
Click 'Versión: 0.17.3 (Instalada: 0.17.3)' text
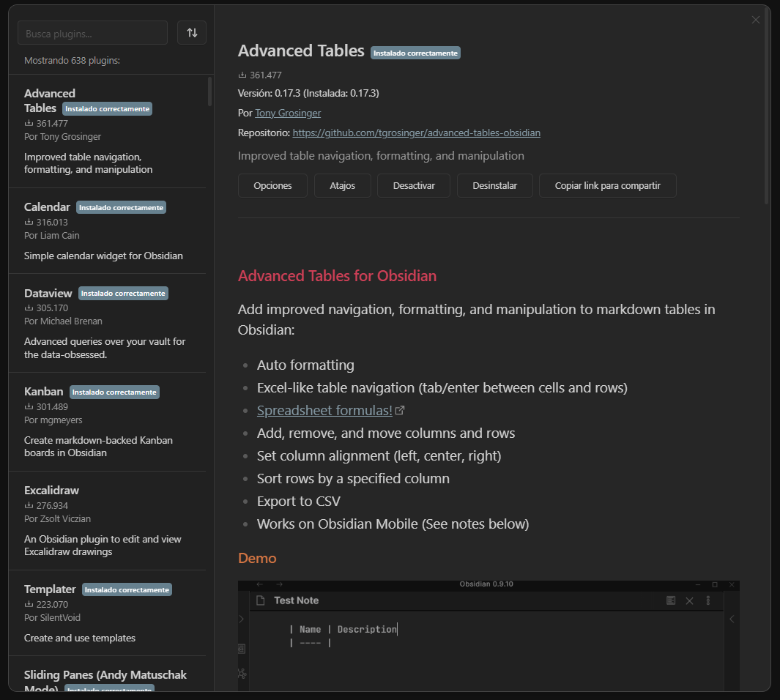coord(308,93)
